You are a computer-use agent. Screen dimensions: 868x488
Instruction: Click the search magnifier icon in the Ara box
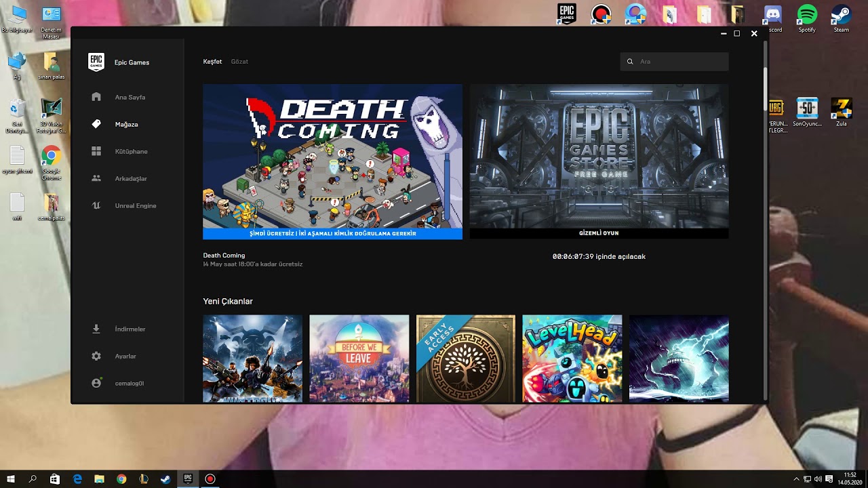pyautogui.click(x=630, y=62)
